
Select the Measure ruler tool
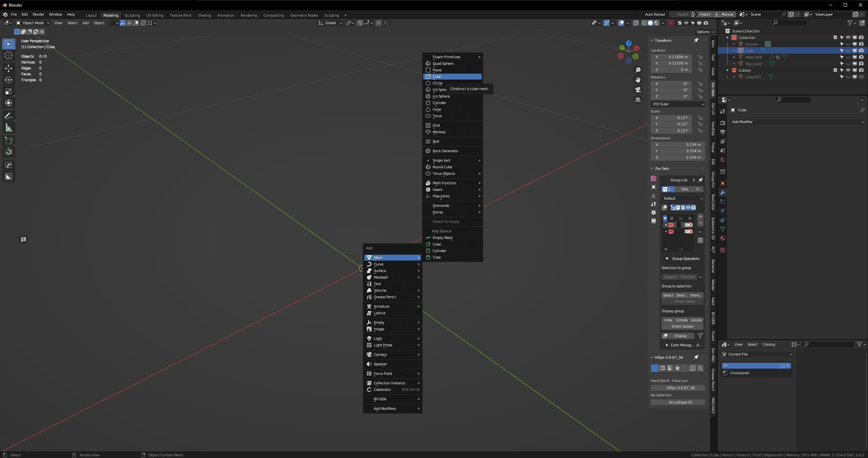pos(9,128)
